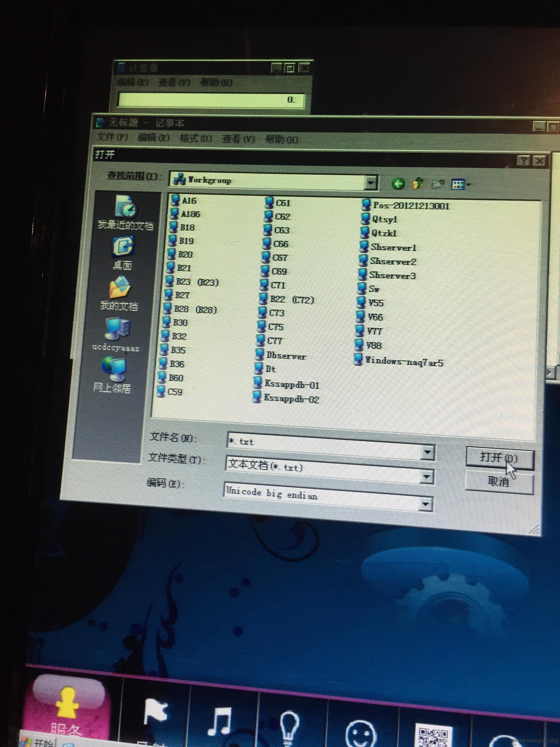Open My Recent Documents (我最近的文档) shortcut

coord(126,213)
